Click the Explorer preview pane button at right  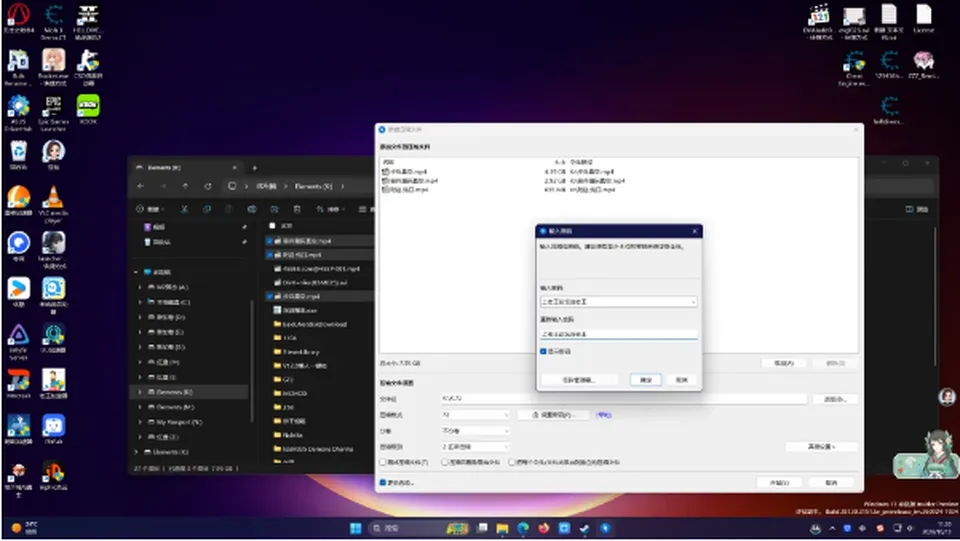click(917, 209)
